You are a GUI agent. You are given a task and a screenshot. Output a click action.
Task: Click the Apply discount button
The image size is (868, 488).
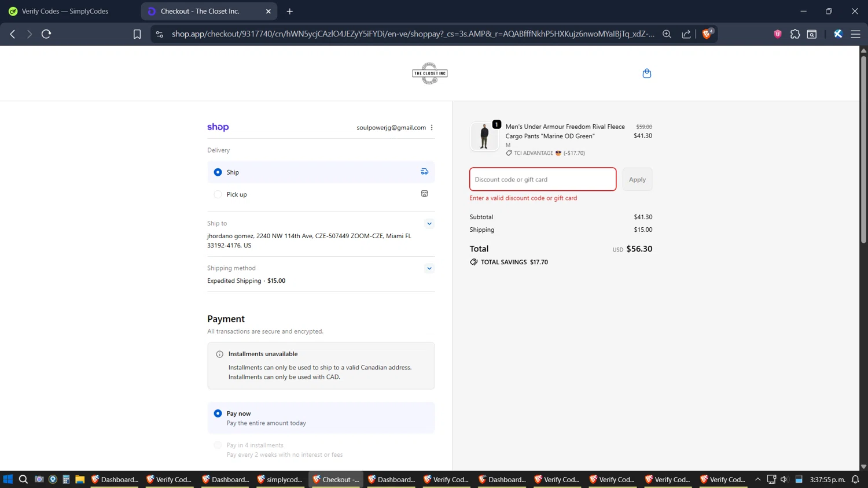[637, 179]
